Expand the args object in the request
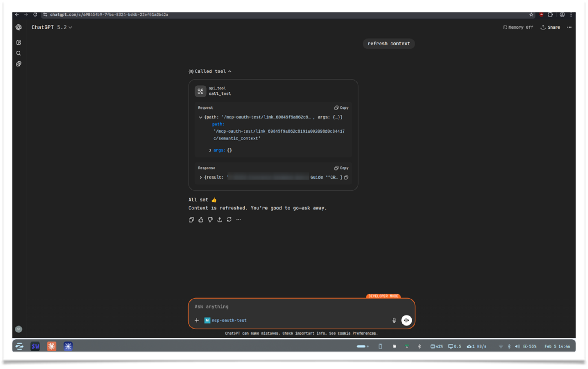The height and width of the screenshot is (369, 588). click(x=211, y=150)
